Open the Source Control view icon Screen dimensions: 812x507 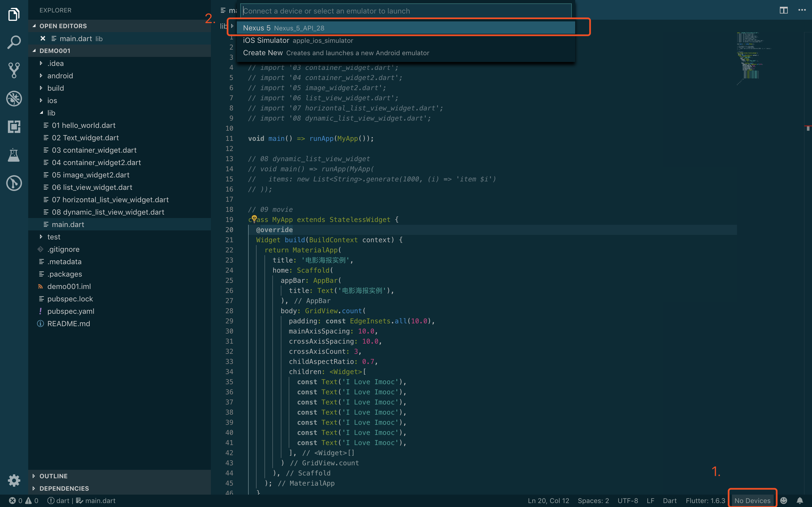(14, 70)
